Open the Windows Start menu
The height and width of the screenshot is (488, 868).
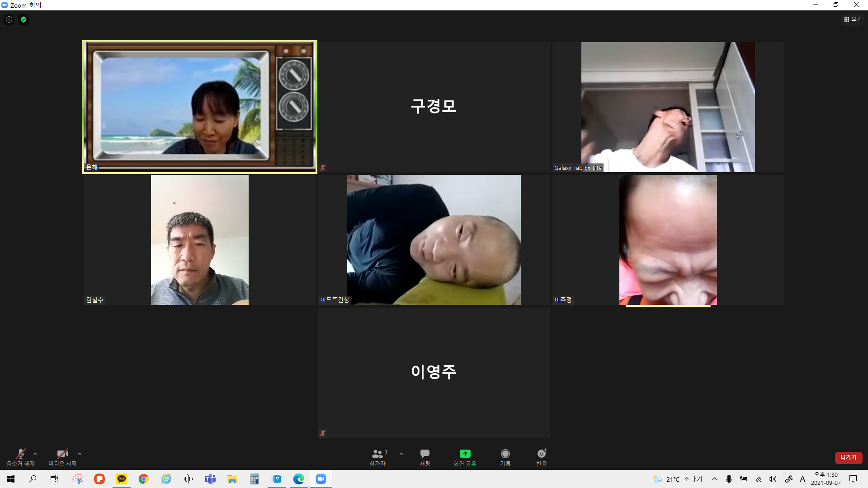click(11, 479)
